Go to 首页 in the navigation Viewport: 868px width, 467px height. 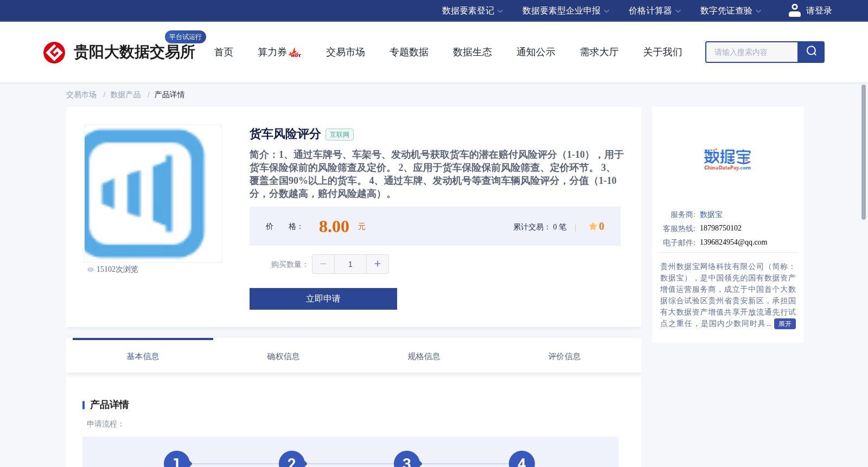click(224, 52)
